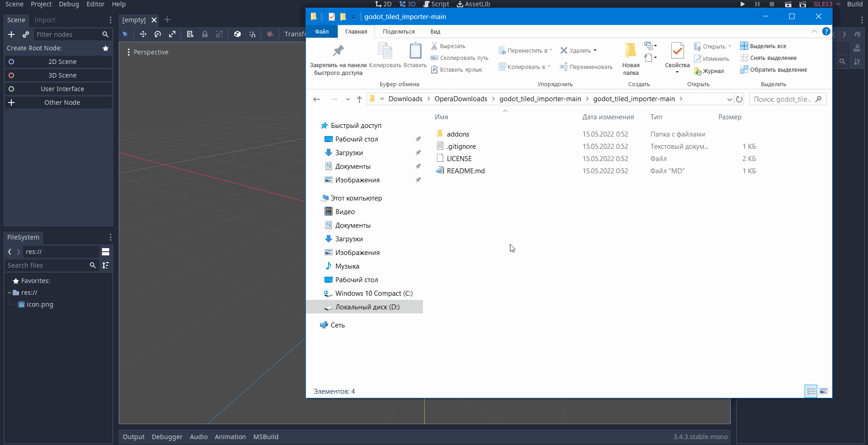Screen dimensions: 868x445
Task: Open the AssetLib workspace
Action: (473, 4)
